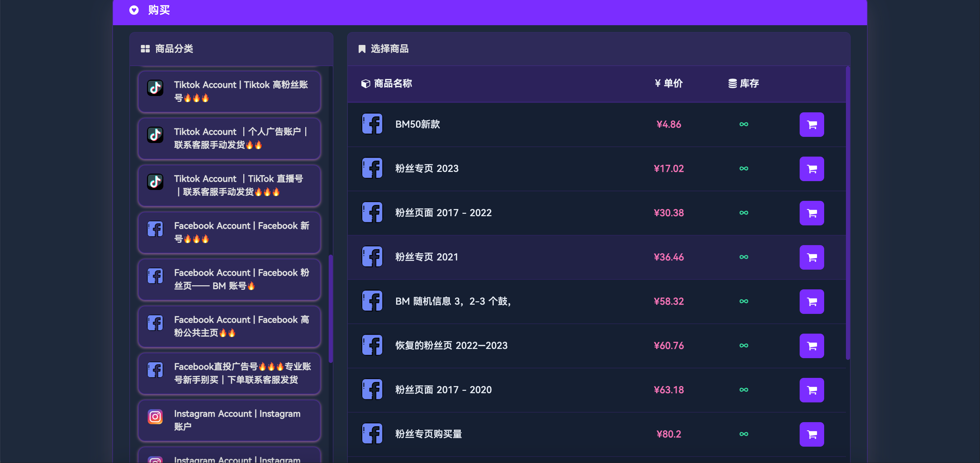Screen dimensions: 980x463
Task: Add 恢复的粉丝页 2022—2023 to cart
Action: pos(811,346)
